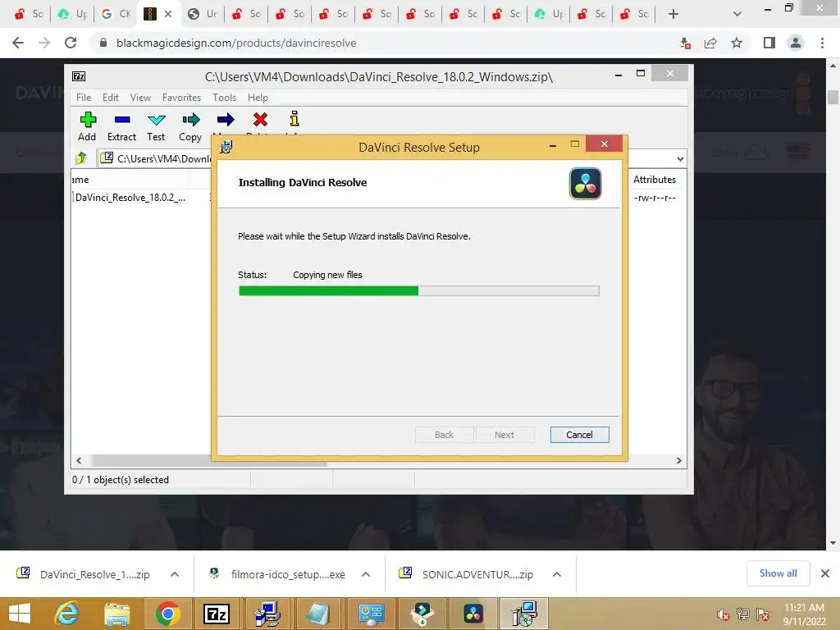Click the 7-Zip horizontal scrollbar right arrow
Viewport: 840px width, 630px height.
pyautogui.click(x=678, y=460)
